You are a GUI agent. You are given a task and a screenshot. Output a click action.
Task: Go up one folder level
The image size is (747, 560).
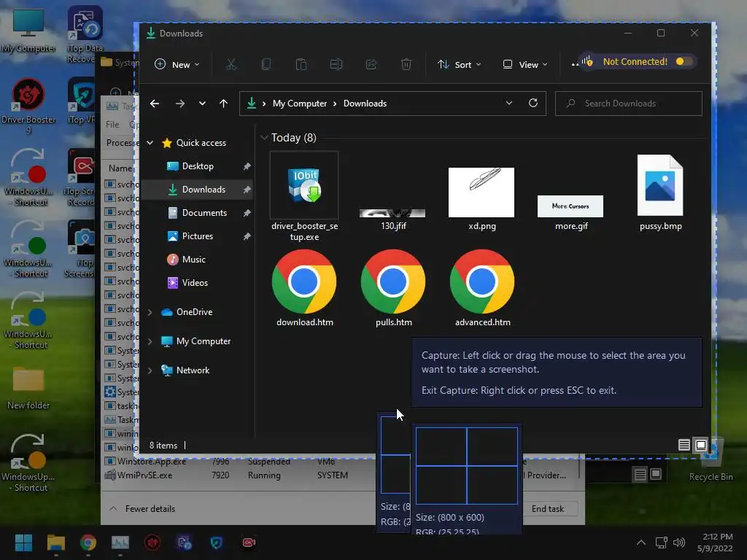(223, 104)
